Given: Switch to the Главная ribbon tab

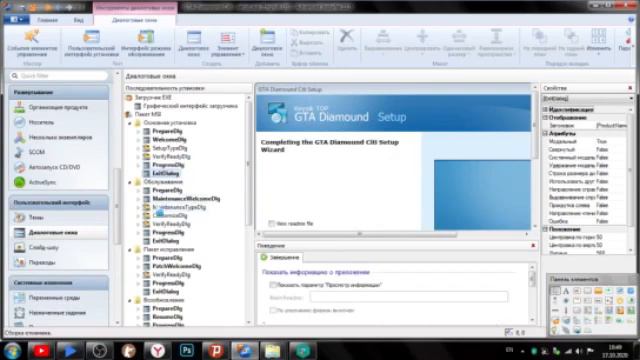Looking at the screenshot, I should click(47, 20).
